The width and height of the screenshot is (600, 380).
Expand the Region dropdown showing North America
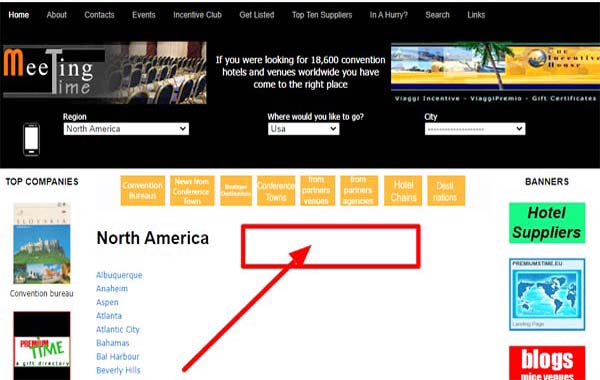click(126, 129)
